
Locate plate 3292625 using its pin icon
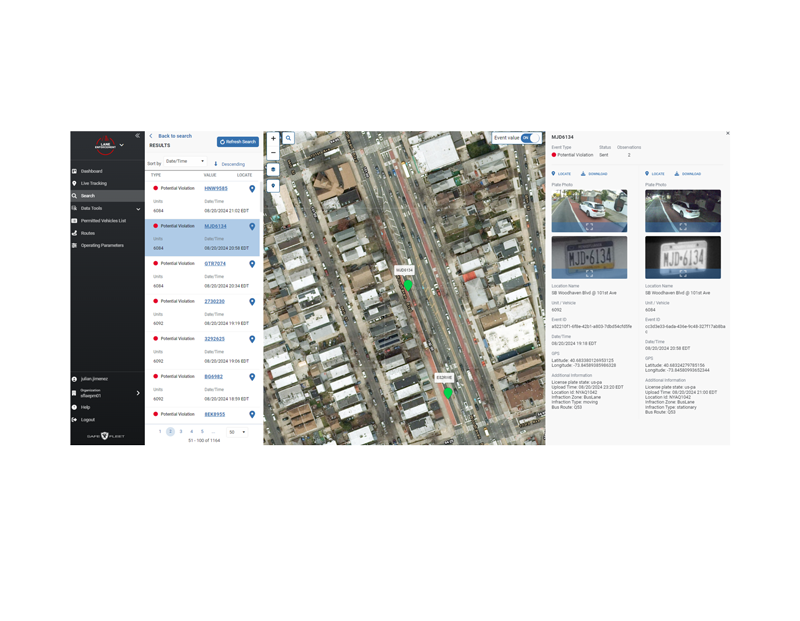pyautogui.click(x=252, y=339)
